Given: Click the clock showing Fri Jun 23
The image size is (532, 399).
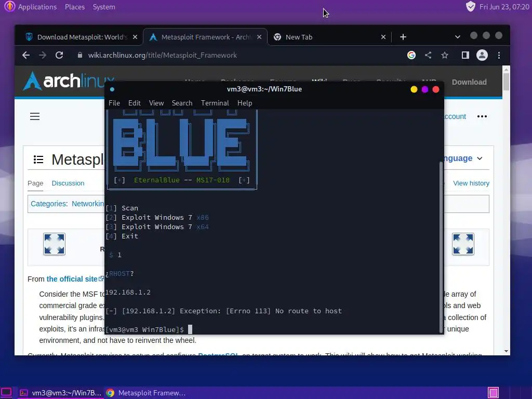Looking at the screenshot, I should [504, 7].
